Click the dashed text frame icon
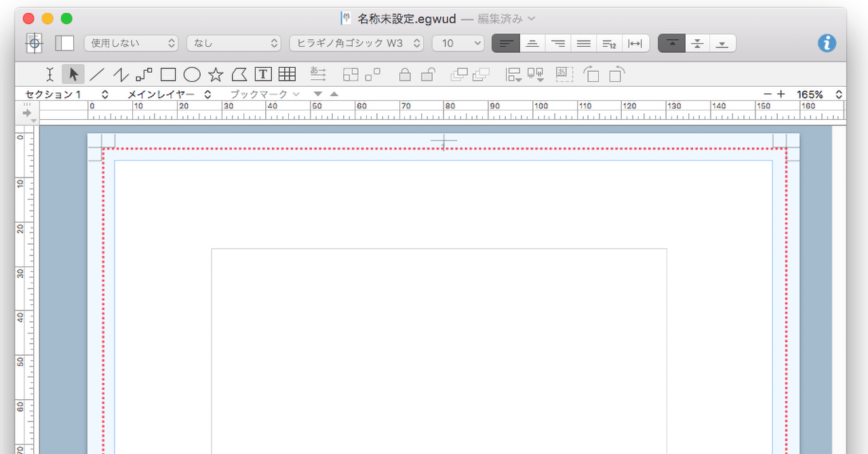This screenshot has height=454, width=868. (x=564, y=75)
